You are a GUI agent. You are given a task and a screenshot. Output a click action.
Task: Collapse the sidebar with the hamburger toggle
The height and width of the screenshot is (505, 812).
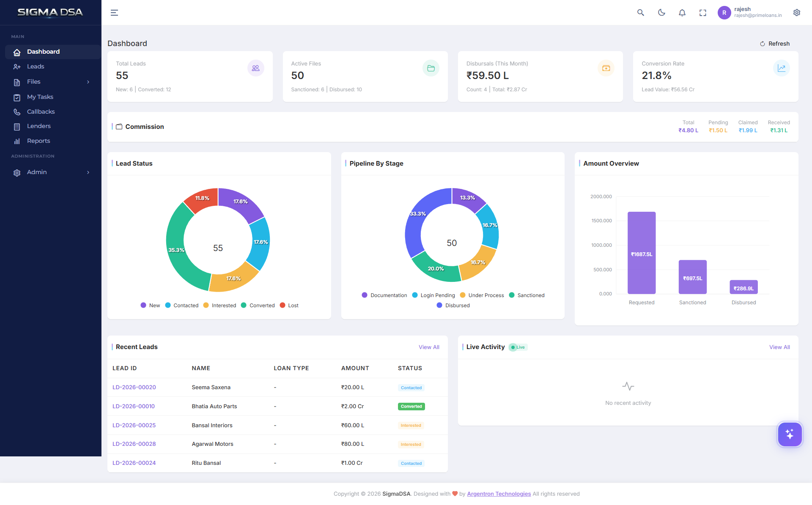[114, 13]
